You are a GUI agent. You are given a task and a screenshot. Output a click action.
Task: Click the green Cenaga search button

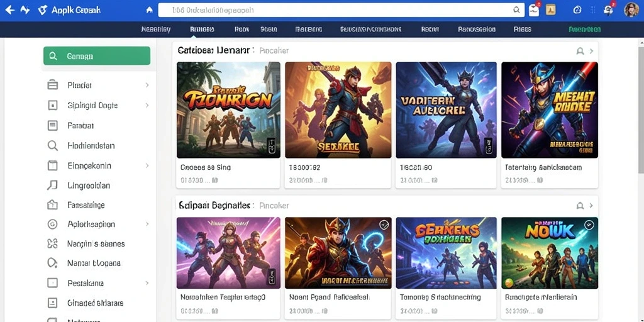(x=97, y=56)
